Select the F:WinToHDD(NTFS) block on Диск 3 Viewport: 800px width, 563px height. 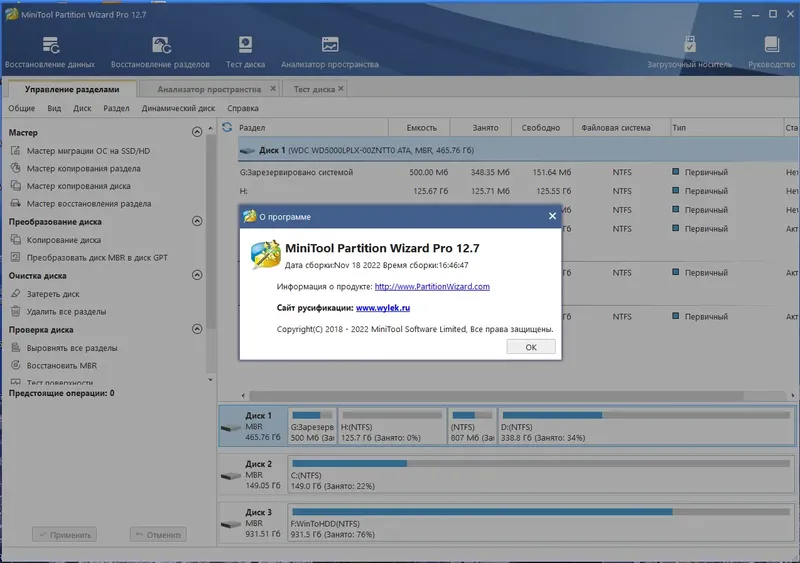541,524
